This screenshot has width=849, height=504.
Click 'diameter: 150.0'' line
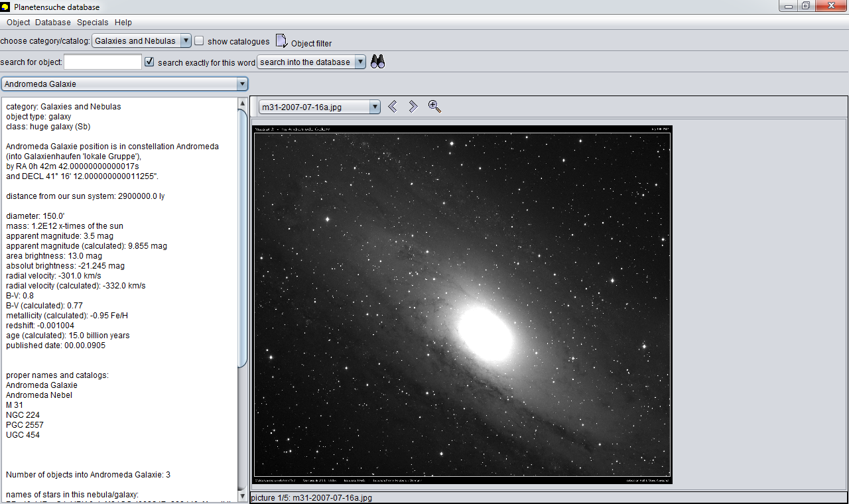point(35,216)
